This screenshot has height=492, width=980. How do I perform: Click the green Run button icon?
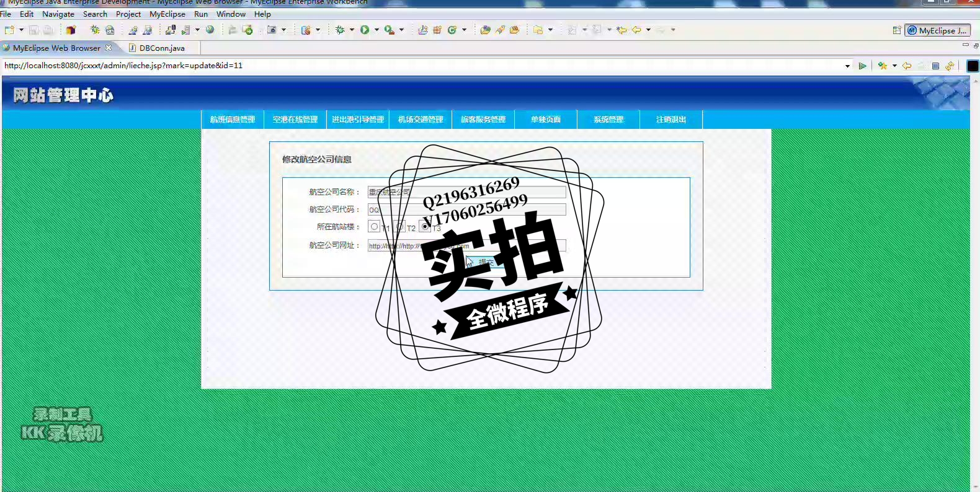(365, 30)
